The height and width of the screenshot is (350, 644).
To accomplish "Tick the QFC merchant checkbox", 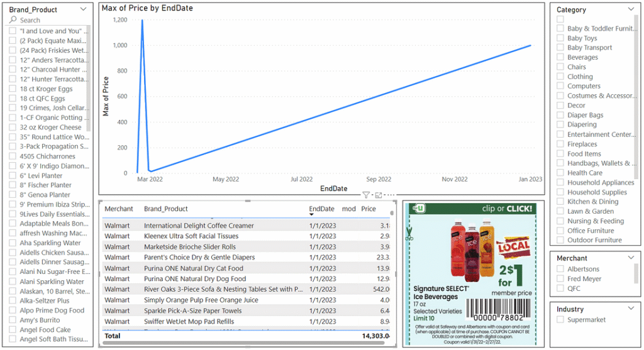I will pyautogui.click(x=560, y=288).
